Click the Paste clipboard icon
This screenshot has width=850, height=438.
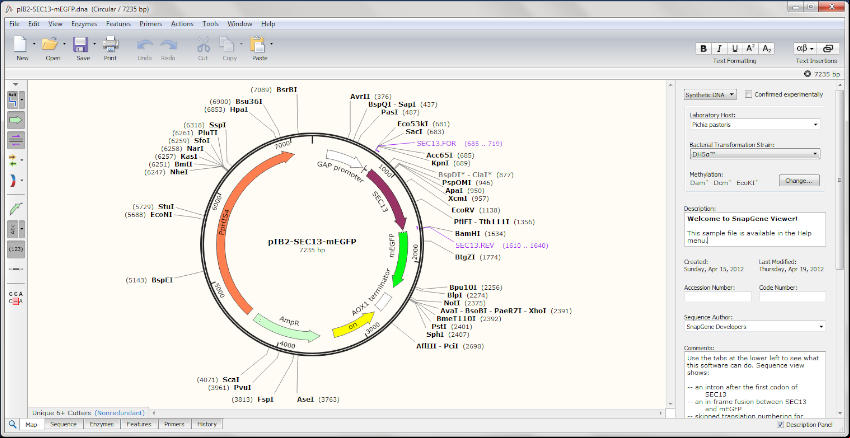coord(257,45)
